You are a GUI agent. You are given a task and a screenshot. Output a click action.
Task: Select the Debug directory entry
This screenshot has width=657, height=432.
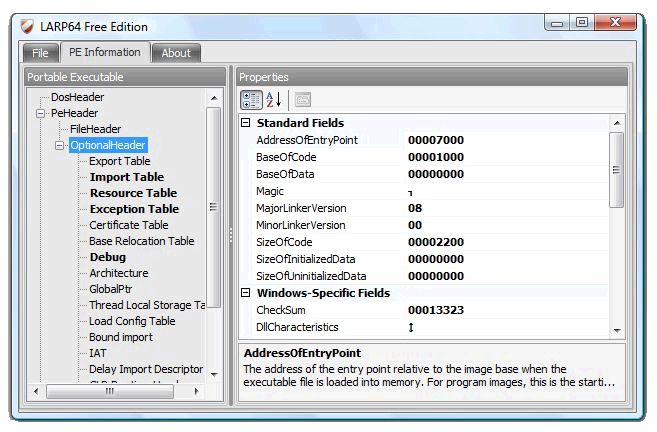point(108,257)
